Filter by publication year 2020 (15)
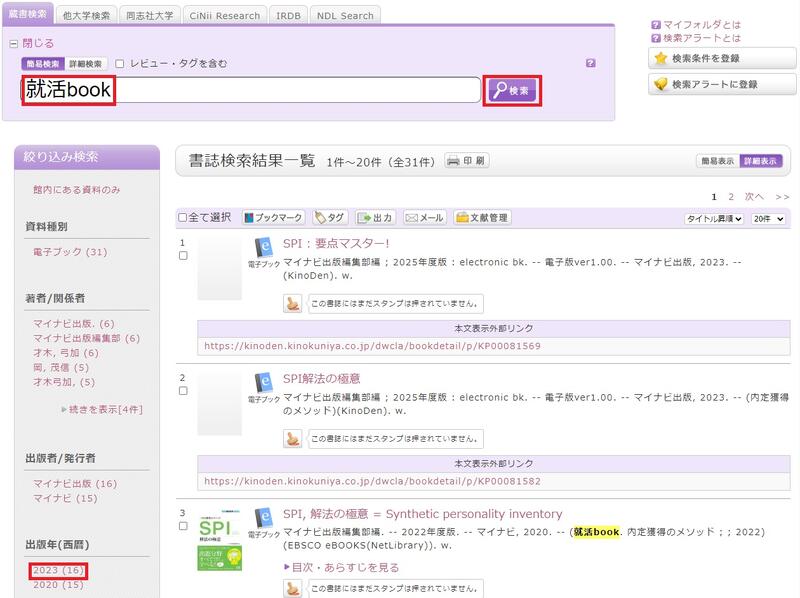800x598 pixels. 58,585
